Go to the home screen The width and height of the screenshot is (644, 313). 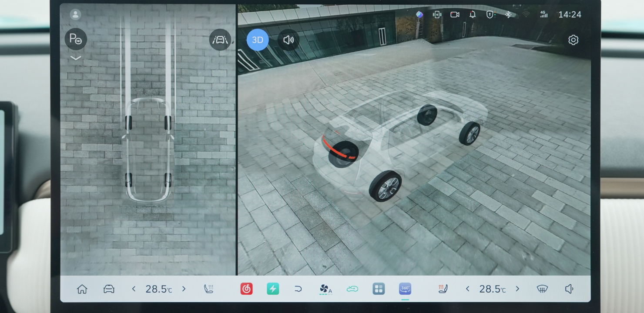pyautogui.click(x=82, y=289)
